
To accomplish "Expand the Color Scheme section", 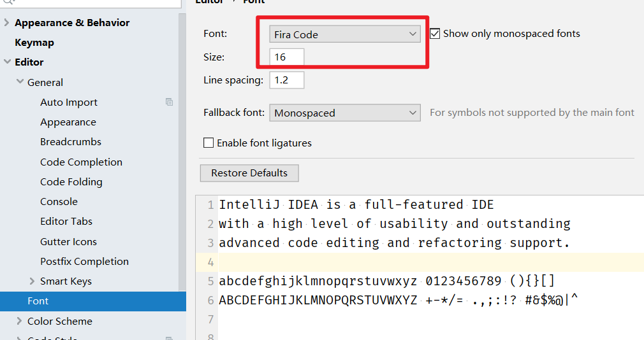I will 19,321.
